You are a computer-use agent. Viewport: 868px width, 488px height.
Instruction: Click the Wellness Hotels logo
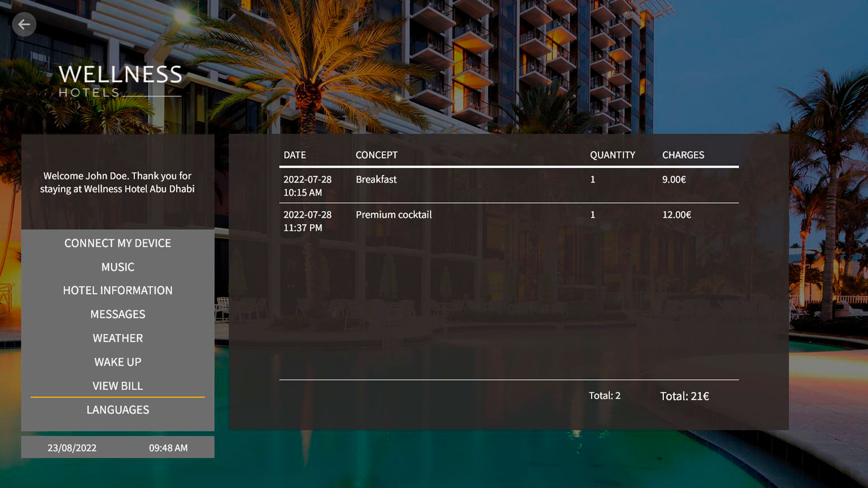pyautogui.click(x=120, y=80)
